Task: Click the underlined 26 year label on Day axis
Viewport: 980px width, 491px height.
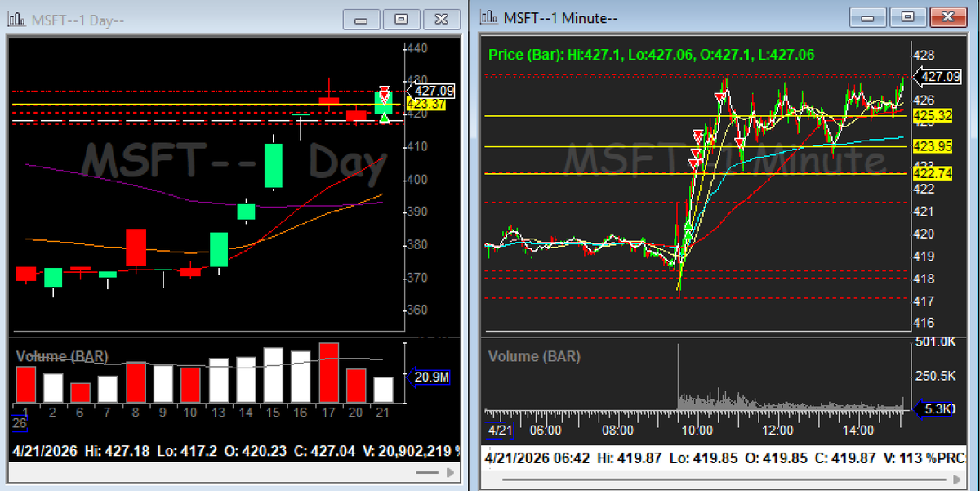Action: point(18,423)
